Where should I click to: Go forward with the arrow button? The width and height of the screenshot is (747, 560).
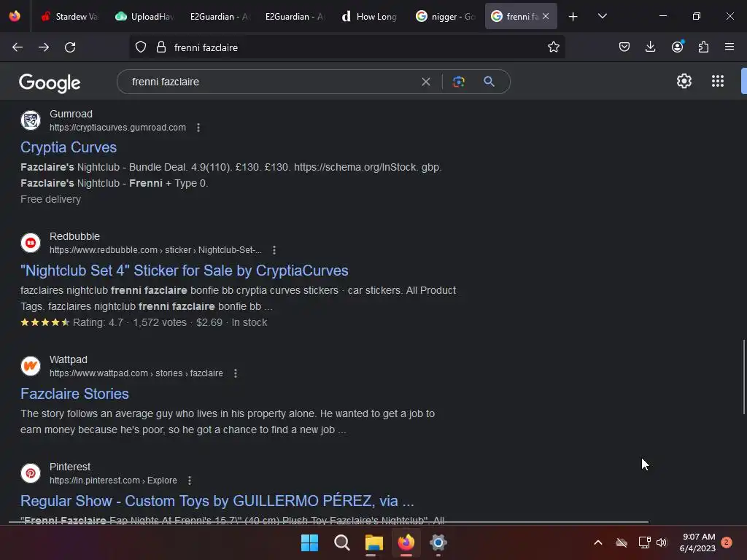(x=44, y=47)
